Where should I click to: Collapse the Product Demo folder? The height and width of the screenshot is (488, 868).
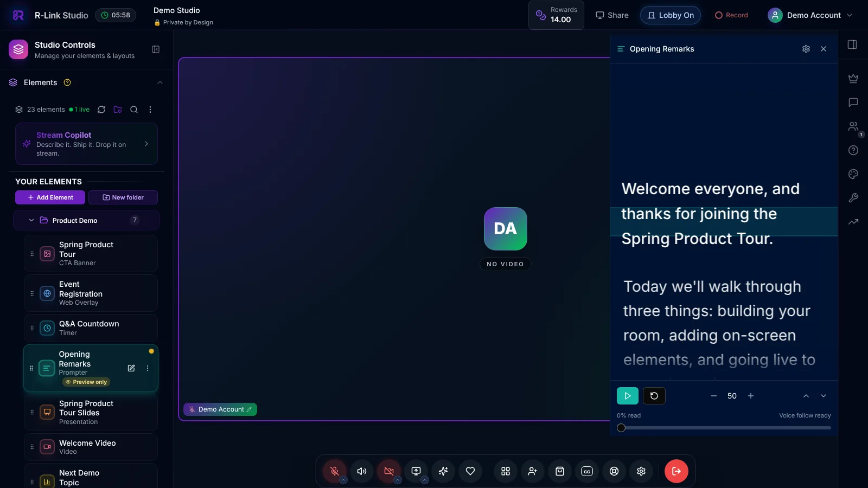(x=31, y=220)
